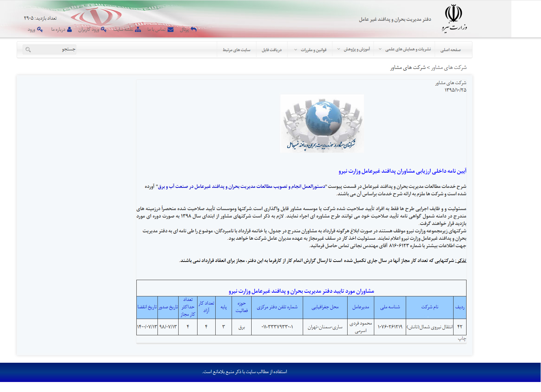Open the دریافت فایل menu item
This screenshot has height=392, width=541.
coord(272,50)
